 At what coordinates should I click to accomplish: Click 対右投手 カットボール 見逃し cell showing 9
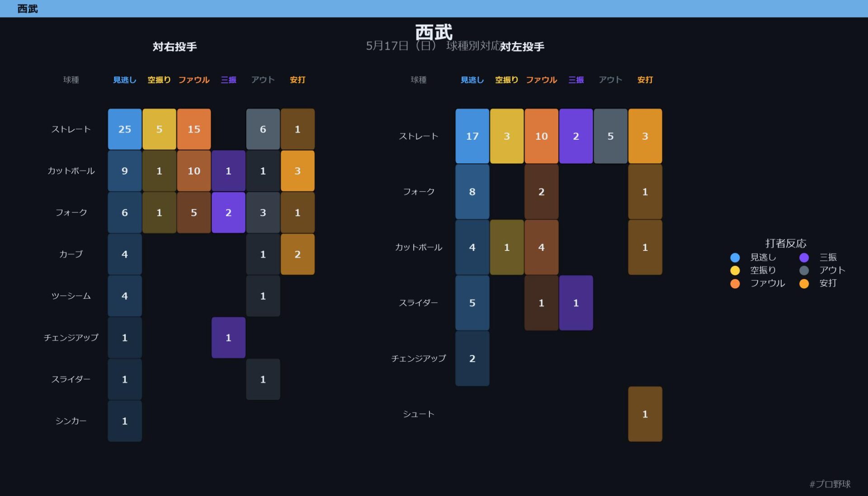coord(125,171)
